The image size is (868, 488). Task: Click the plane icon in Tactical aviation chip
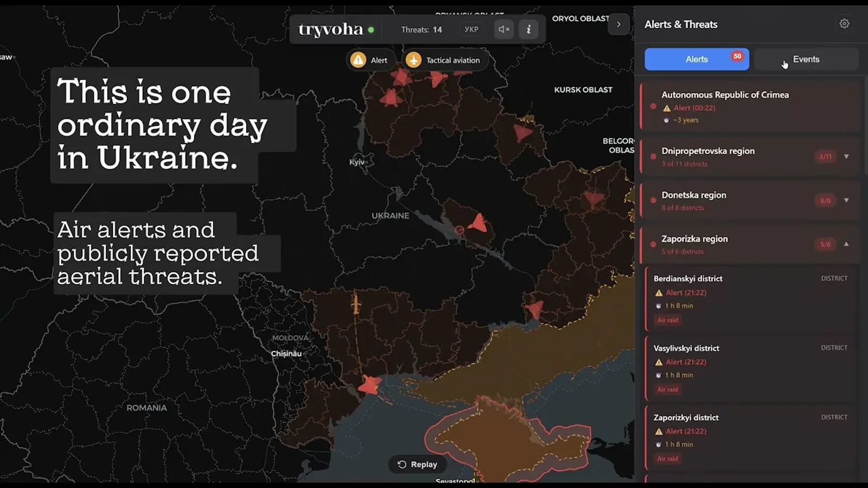coord(413,60)
